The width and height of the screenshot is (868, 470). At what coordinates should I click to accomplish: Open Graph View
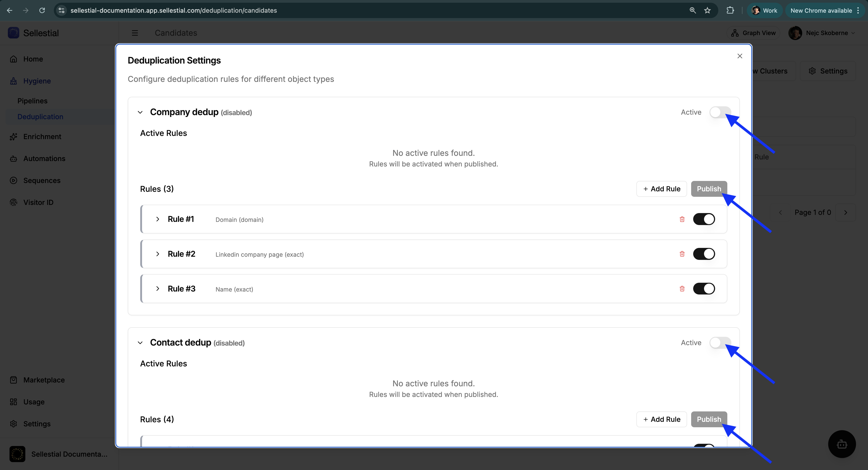coord(753,33)
